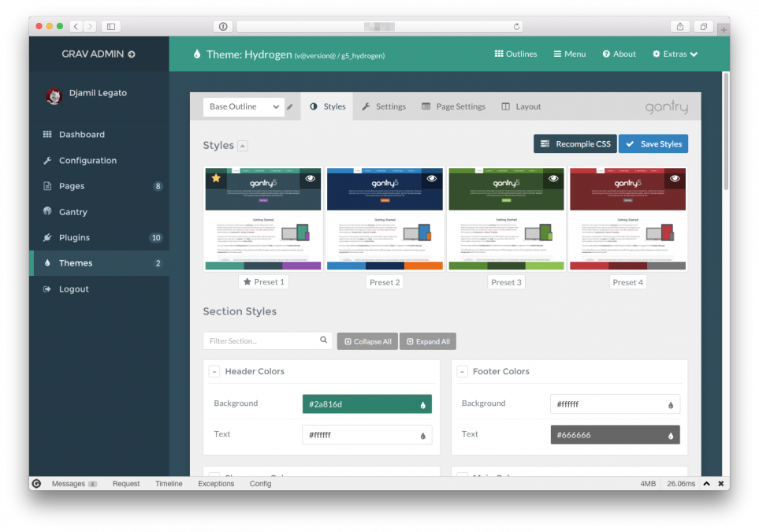759x532 pixels.
Task: Click the droplet icon in Footer Background field
Action: pos(671,405)
